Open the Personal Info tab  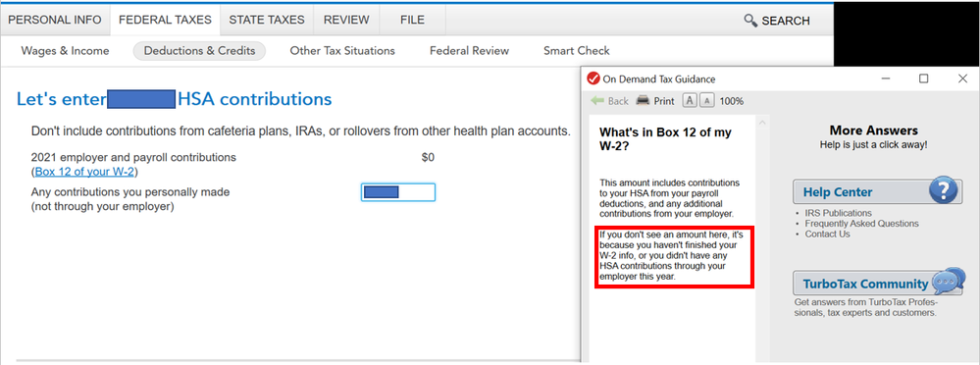[54, 20]
